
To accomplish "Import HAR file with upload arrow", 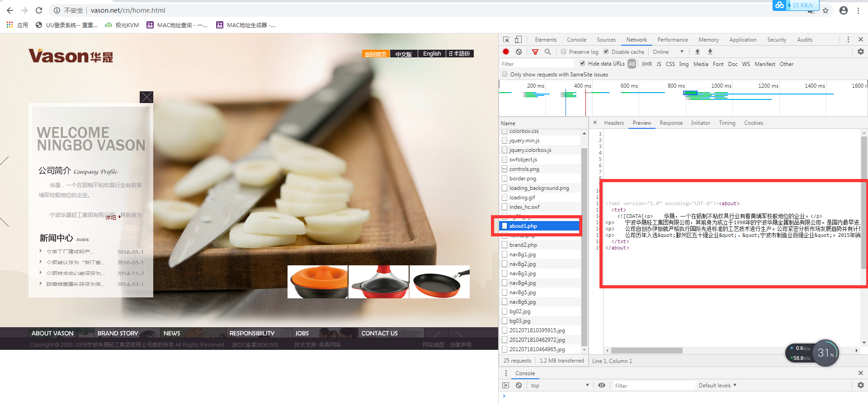I will click(x=698, y=52).
